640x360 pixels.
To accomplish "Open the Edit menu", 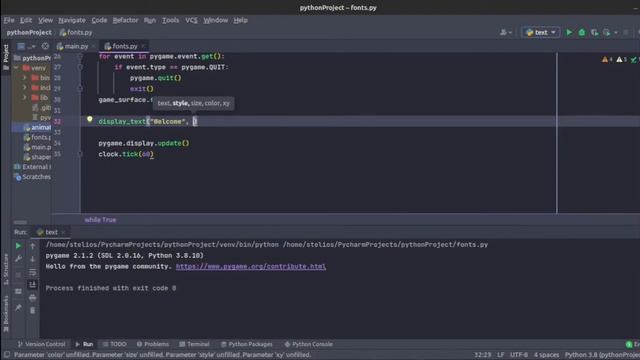I will 26,20.
